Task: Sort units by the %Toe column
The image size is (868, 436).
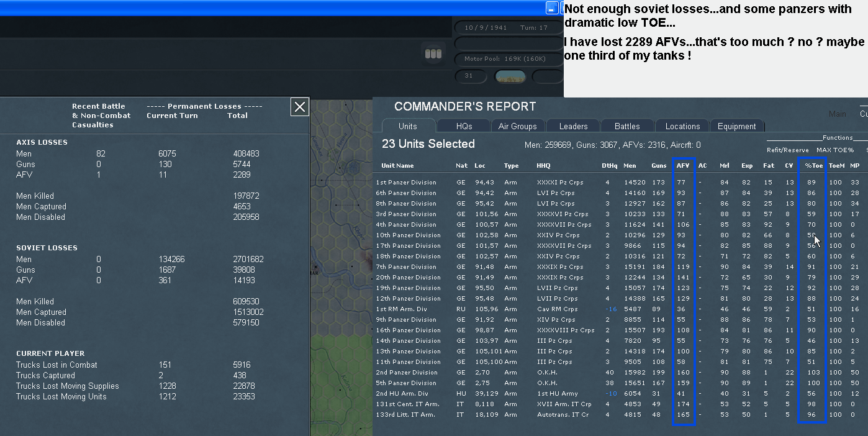Action: click(x=811, y=165)
